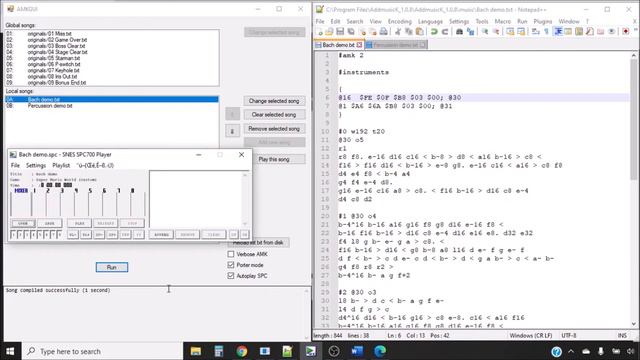
Task: Open Google Chrome from the taskbar
Action: [x=242, y=351]
